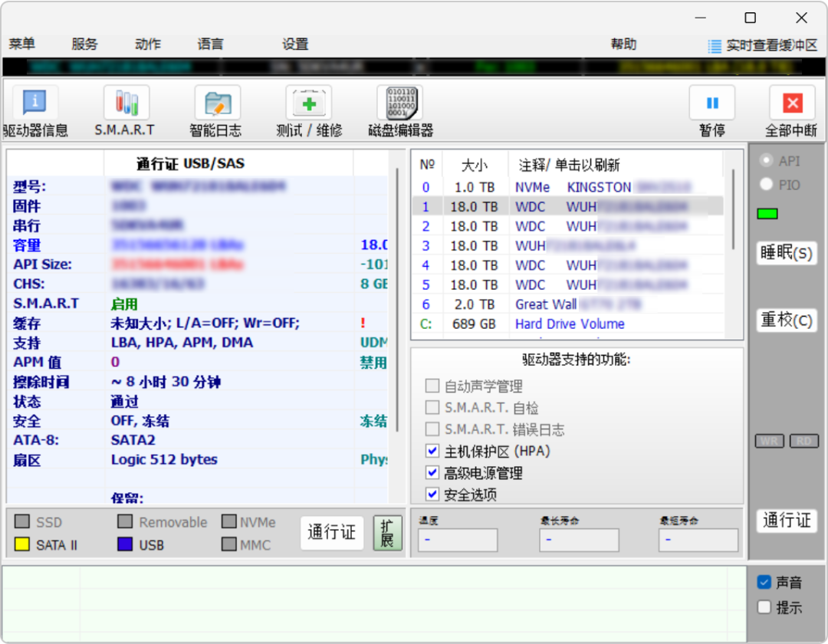This screenshot has height=644, width=828.
Task: Click the 温度 temperature field
Action: (x=457, y=540)
